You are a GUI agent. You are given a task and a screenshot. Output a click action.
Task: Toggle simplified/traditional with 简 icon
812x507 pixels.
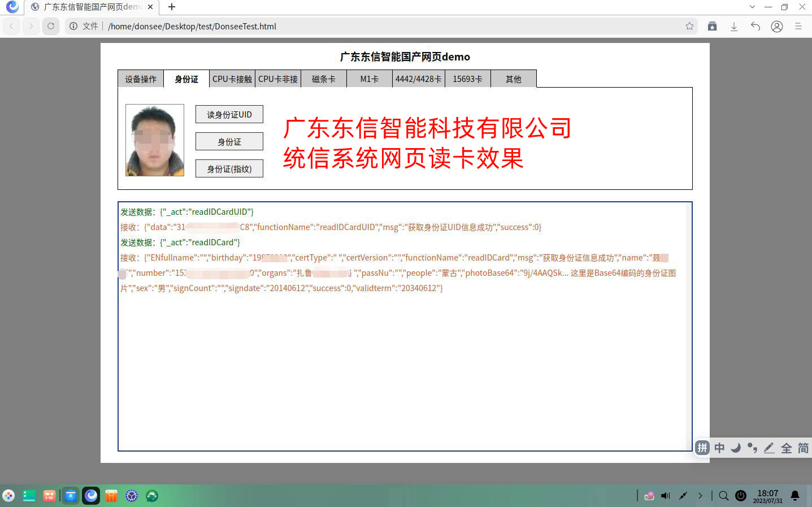[802, 448]
